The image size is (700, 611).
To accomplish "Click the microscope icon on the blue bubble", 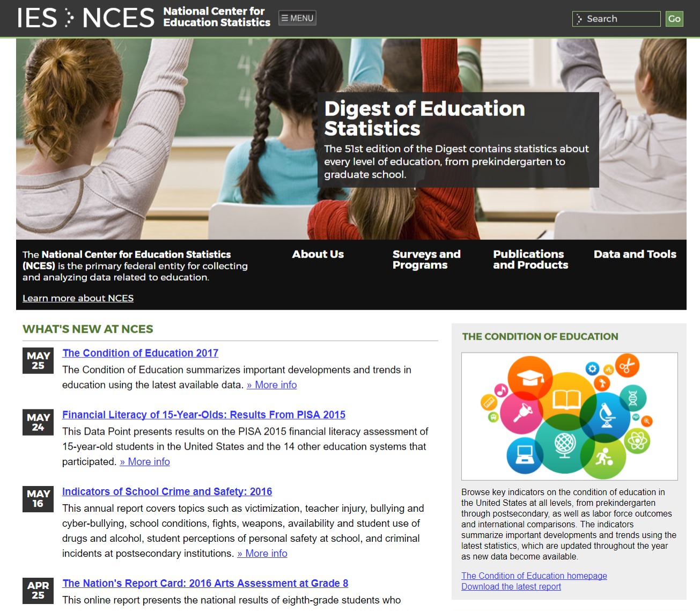I will (607, 416).
